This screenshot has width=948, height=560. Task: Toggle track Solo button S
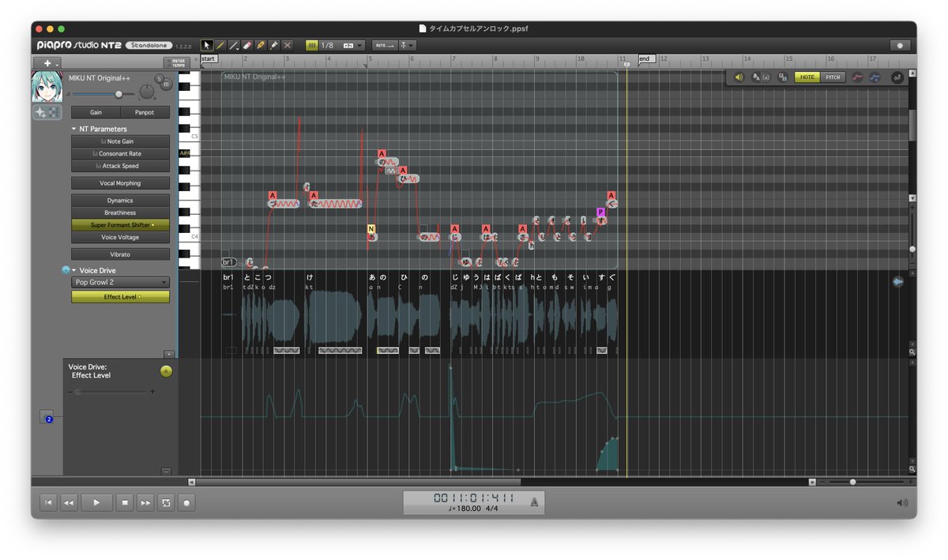click(x=159, y=78)
